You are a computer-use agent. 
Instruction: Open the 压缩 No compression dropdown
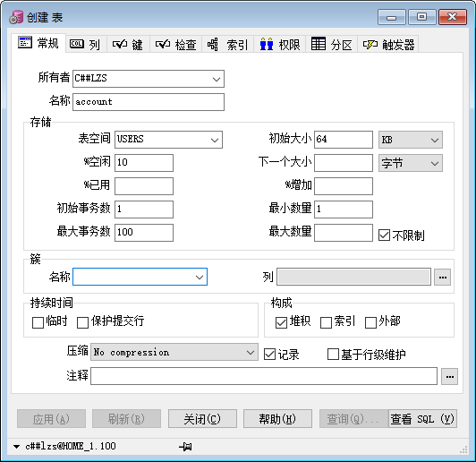pyautogui.click(x=174, y=352)
